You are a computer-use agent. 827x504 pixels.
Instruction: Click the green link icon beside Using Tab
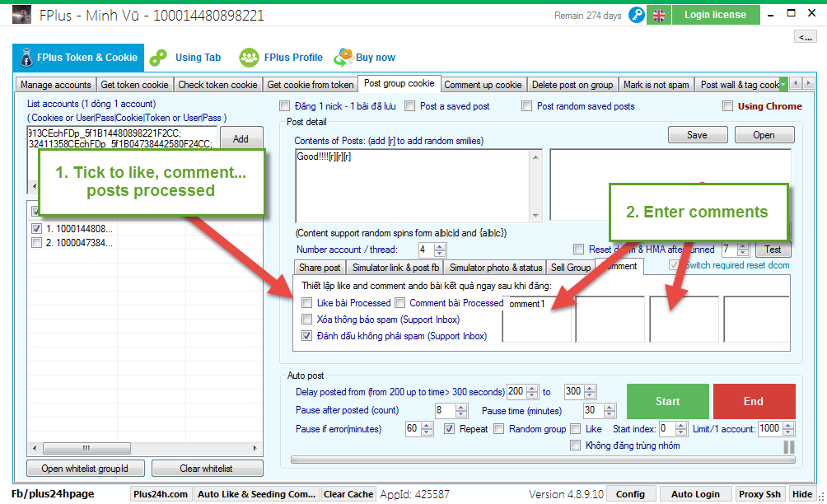pyautogui.click(x=157, y=58)
